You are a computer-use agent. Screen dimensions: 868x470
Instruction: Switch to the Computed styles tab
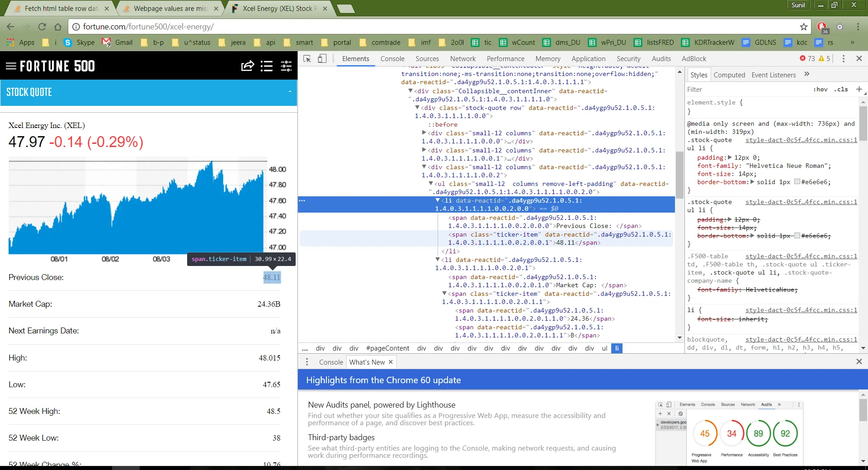click(x=729, y=75)
